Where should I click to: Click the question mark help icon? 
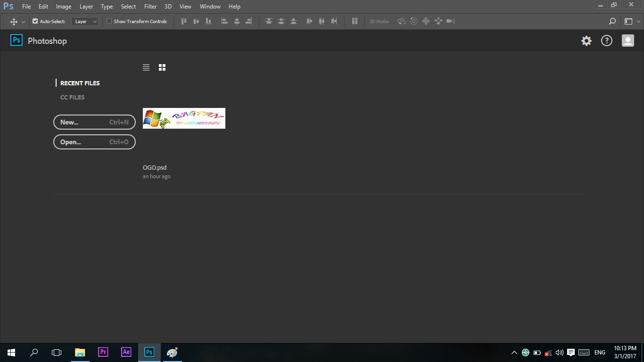[x=607, y=41]
